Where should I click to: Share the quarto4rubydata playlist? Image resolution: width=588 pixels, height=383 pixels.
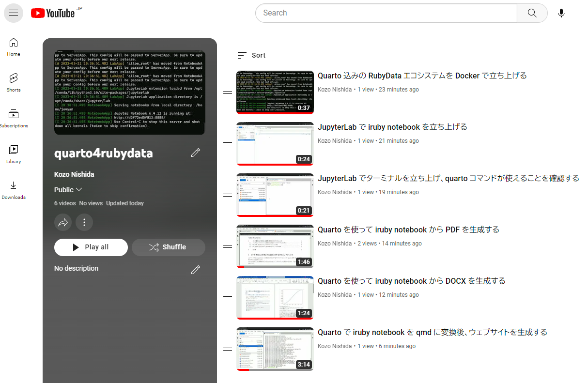point(63,222)
